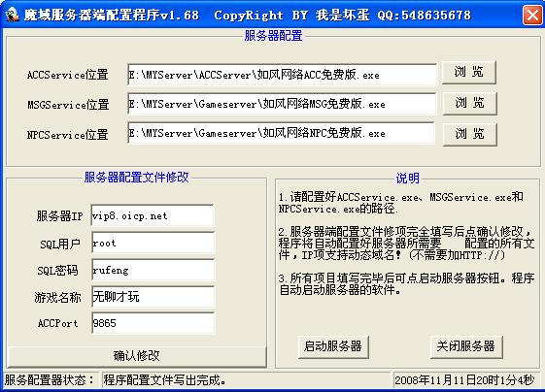Image resolution: width=545 pixels, height=392 pixels.
Task: Focus the MSGService path field
Action: 282,104
